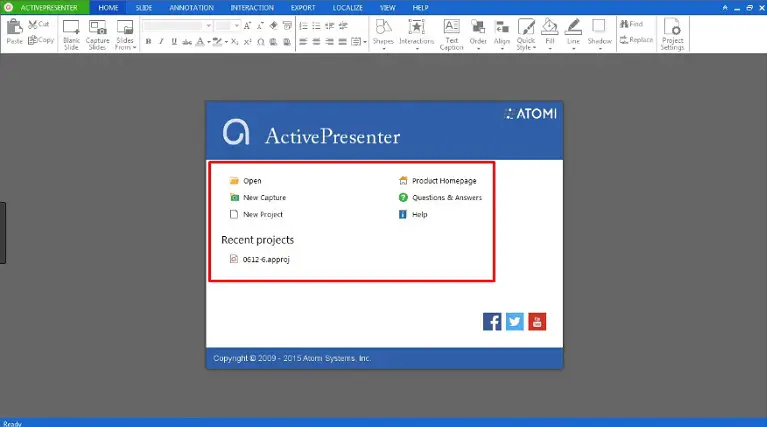Insert a Text Caption
Viewport: 767px width, 427px height.
(x=451, y=34)
